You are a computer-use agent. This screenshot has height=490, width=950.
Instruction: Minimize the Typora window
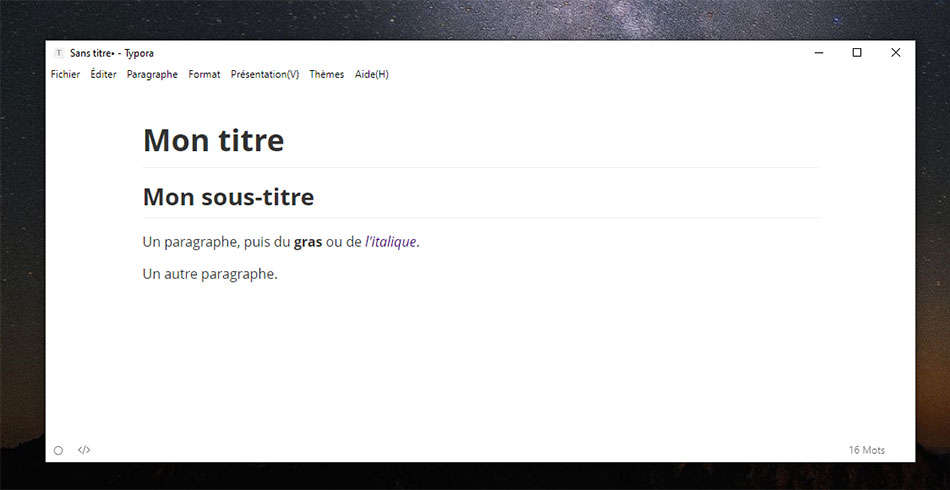[x=818, y=53]
